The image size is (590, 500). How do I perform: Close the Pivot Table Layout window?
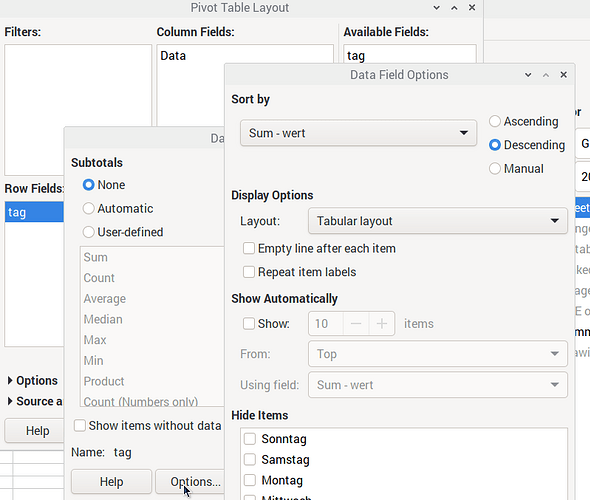(x=472, y=8)
